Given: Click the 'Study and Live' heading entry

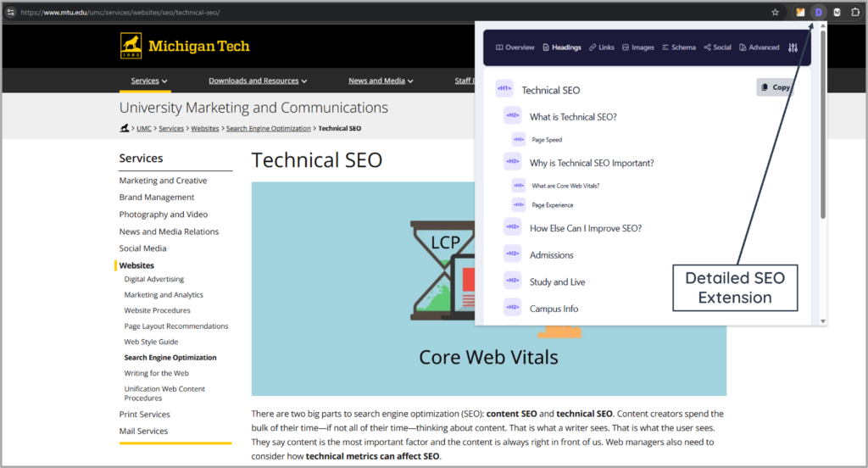Looking at the screenshot, I should click(558, 282).
